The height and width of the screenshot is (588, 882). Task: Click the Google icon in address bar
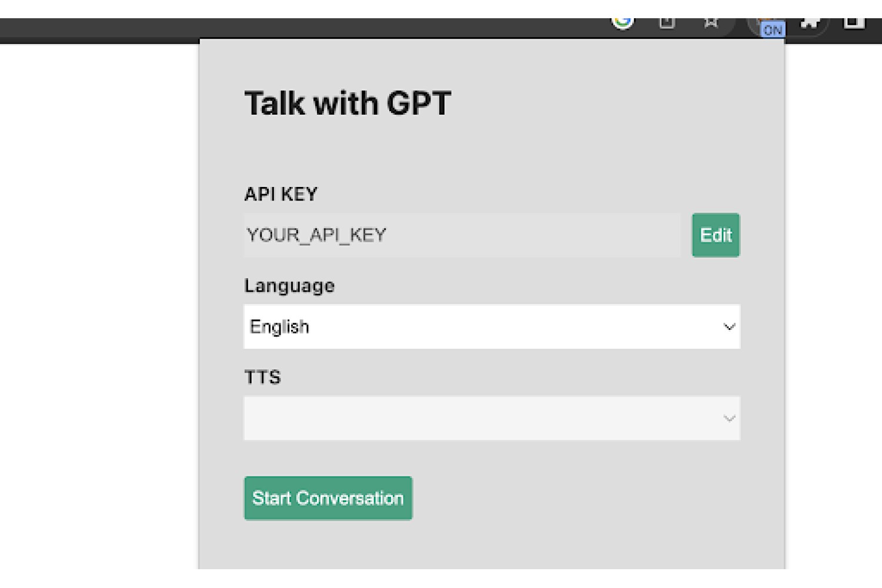623,22
